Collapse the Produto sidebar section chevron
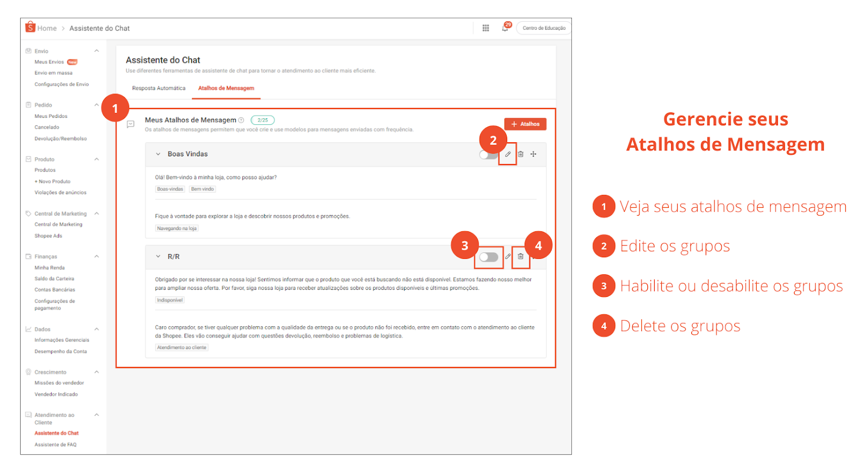 click(97, 159)
